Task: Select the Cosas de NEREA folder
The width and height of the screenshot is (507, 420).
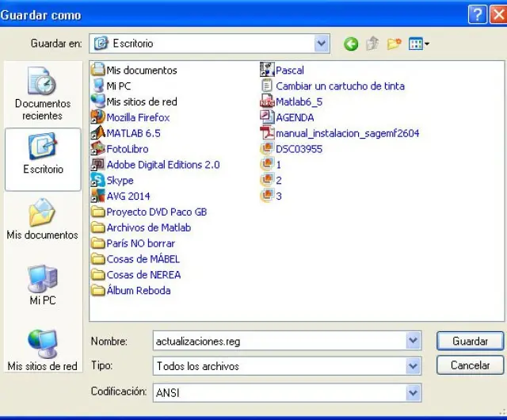Action: click(143, 275)
